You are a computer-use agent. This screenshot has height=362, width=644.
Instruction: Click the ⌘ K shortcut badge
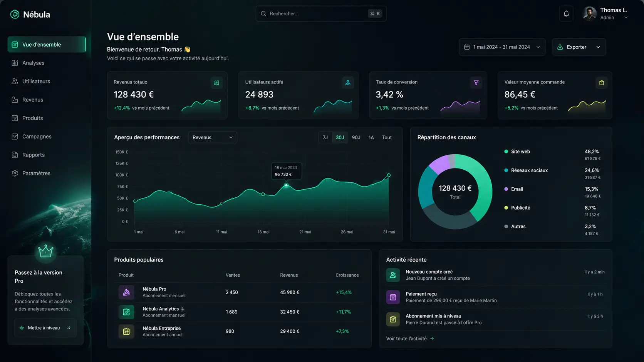click(375, 13)
